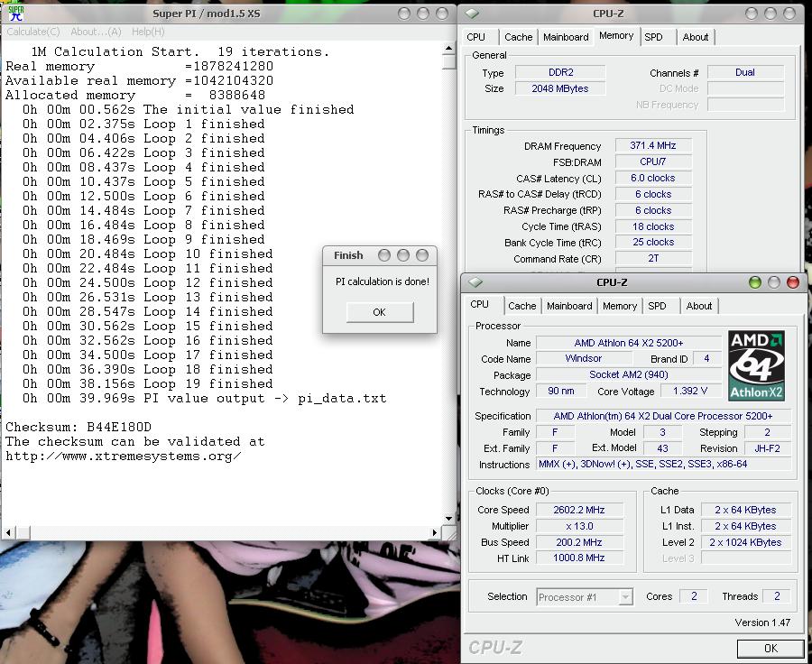Click the PI value output pi_data.txt line
The width and height of the screenshot is (812, 664).
204,398
